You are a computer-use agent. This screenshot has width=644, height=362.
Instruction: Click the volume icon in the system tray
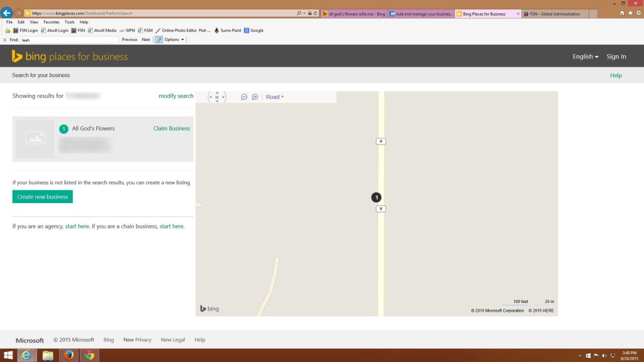(x=604, y=356)
